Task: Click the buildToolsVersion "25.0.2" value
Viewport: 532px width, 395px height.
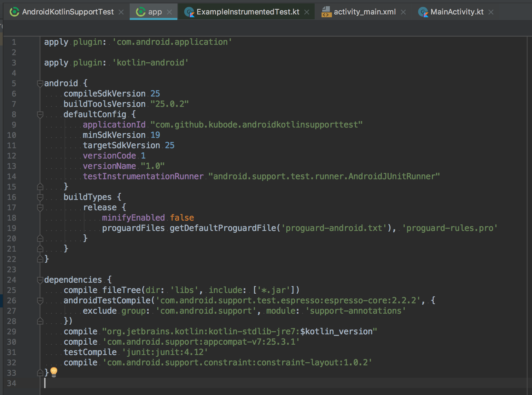Action: pos(170,104)
